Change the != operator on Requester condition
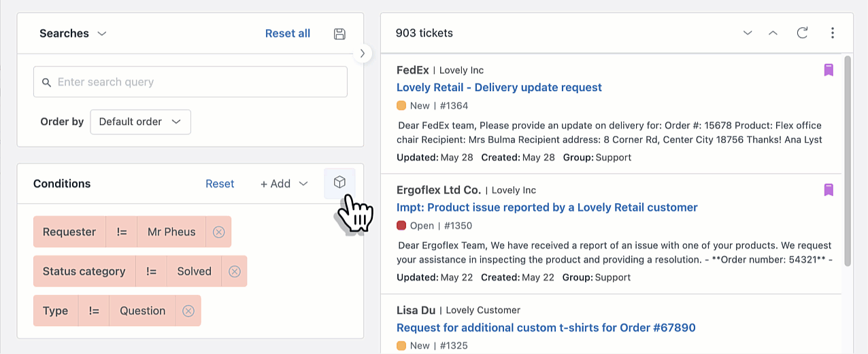This screenshot has width=868, height=354. [122, 232]
